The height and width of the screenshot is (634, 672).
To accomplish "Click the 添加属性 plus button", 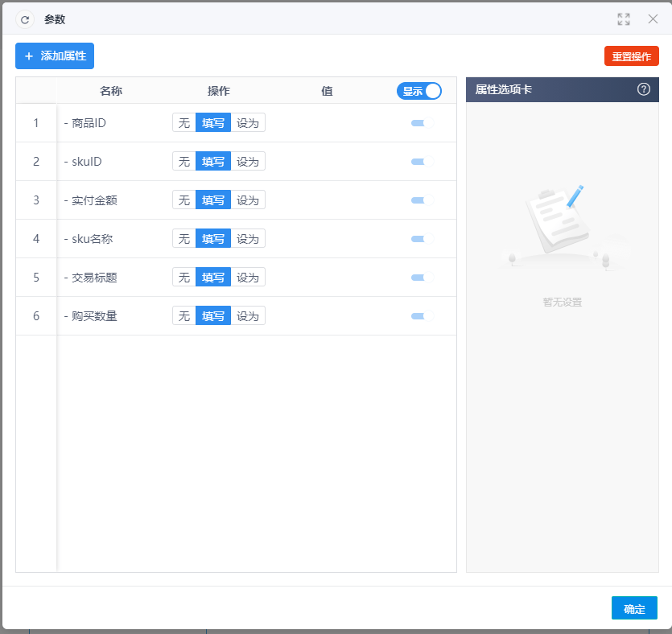I will coord(55,56).
